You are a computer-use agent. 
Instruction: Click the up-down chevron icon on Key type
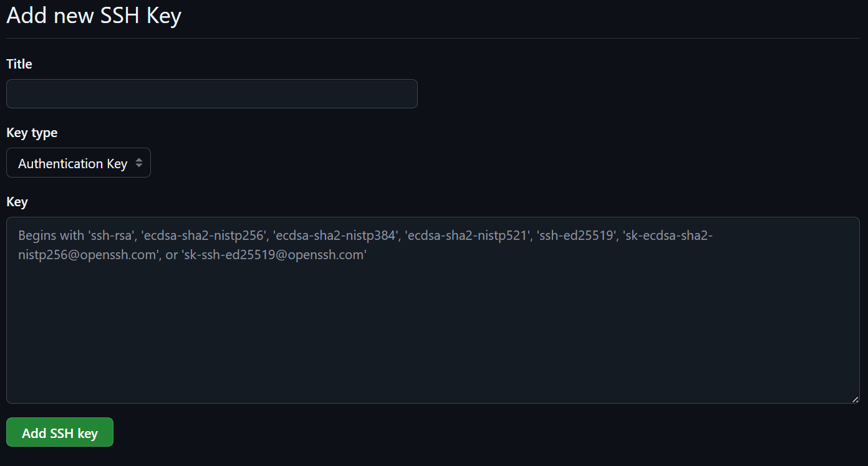click(138, 163)
